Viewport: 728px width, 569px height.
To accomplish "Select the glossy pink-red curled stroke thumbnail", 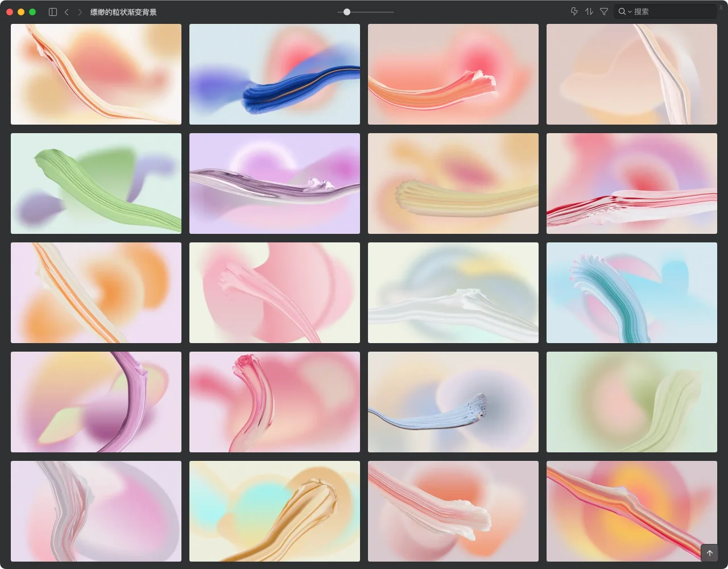I will [275, 402].
